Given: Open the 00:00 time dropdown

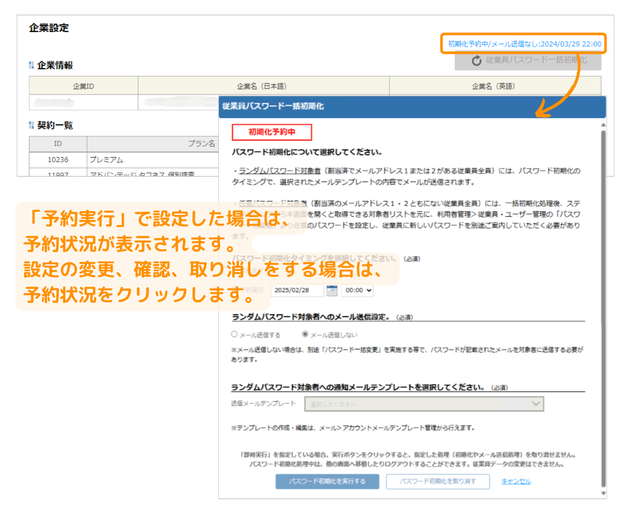Looking at the screenshot, I should pyautogui.click(x=357, y=290).
